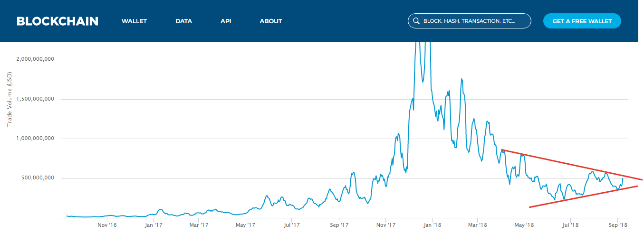The height and width of the screenshot is (243, 644).
Task: Click the magnifier icon in the search bar
Action: click(416, 21)
